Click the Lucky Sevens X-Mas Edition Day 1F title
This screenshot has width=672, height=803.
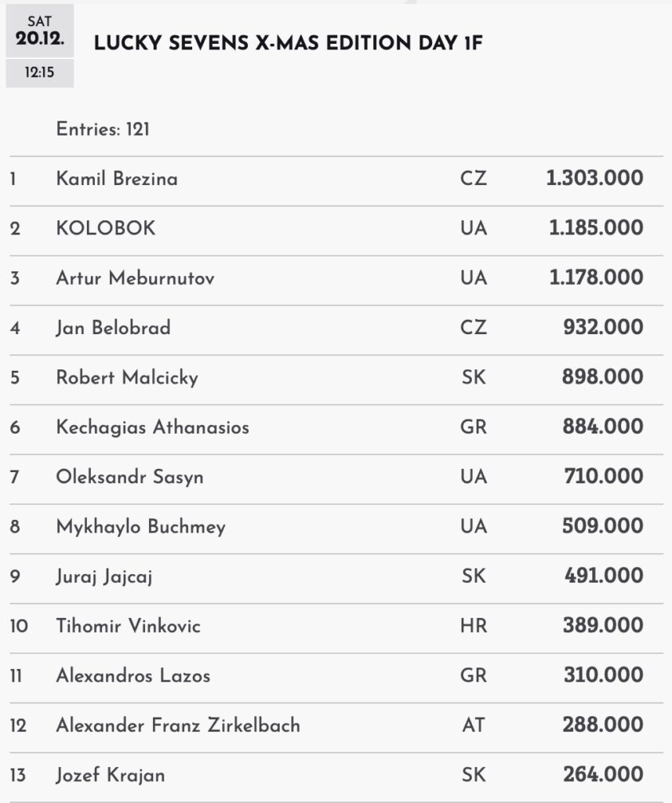pos(288,44)
